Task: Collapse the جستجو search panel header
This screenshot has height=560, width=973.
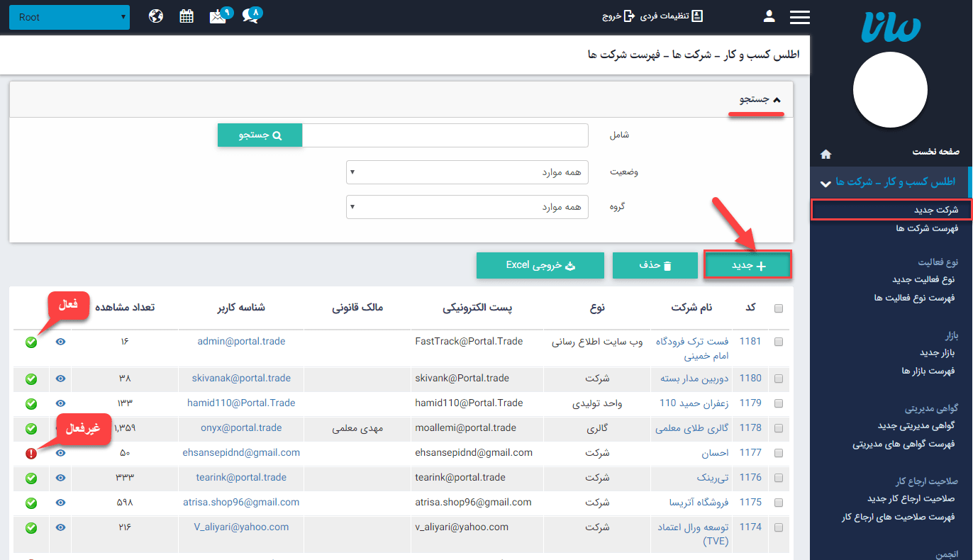Action: tap(757, 100)
